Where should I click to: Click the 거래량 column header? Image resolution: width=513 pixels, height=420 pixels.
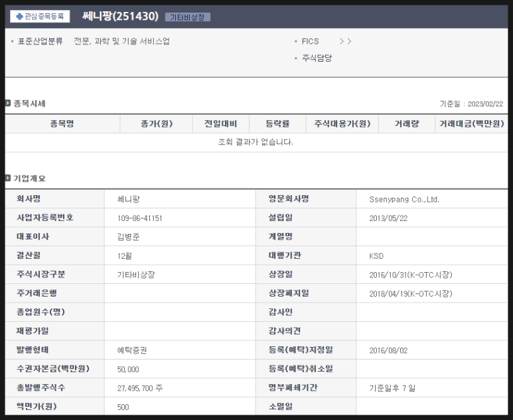(x=407, y=123)
